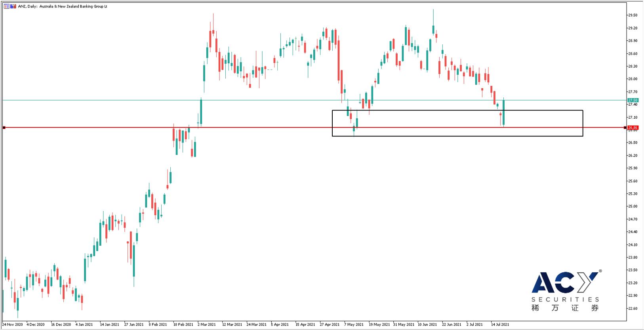Viewport: 644px width, 330px height.
Task: Click the 23.20 price axis label
Action: coord(633,283)
